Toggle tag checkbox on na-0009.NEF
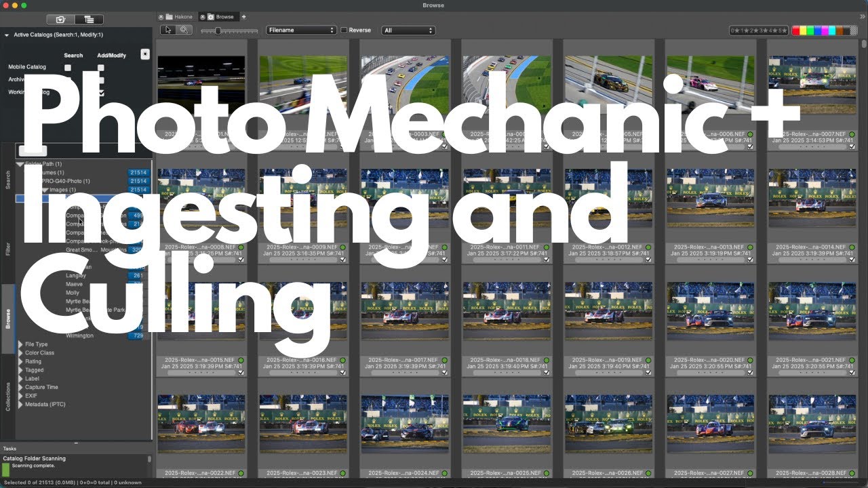The image size is (868, 488). (343, 259)
